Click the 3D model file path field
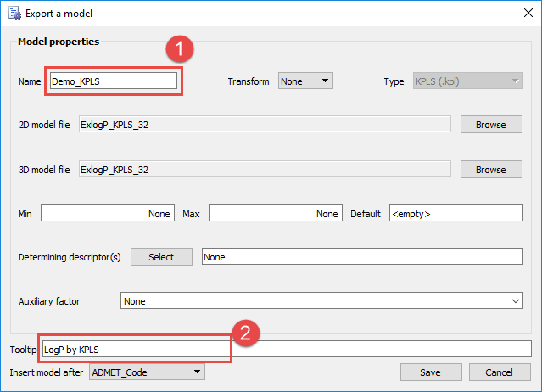The image size is (542, 392). coord(265,170)
